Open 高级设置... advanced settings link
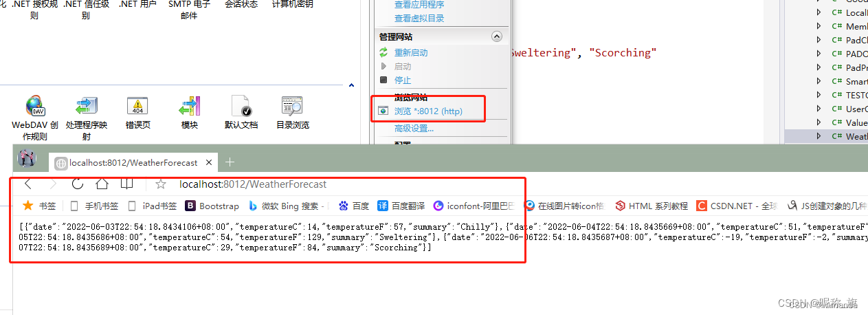 click(414, 128)
